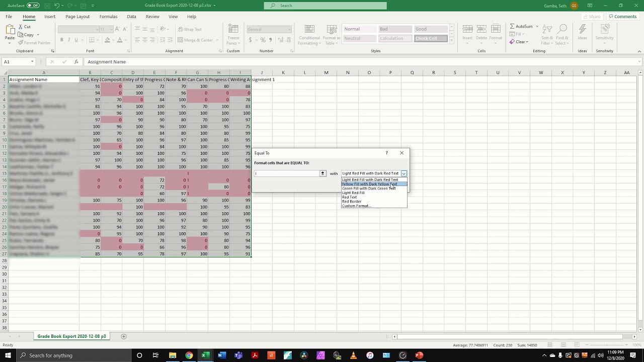Switch to the Data tab
Screen dimensions: 644x362
click(131, 17)
